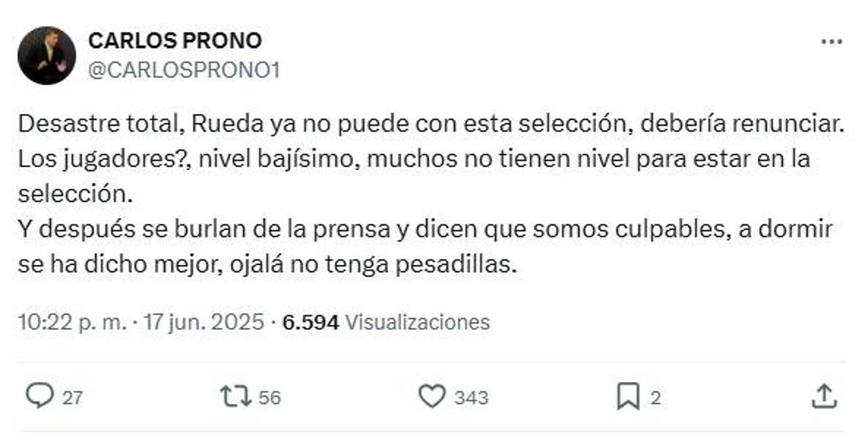Click the line starting 'Y después se burlan'

pyautogui.click(x=425, y=230)
